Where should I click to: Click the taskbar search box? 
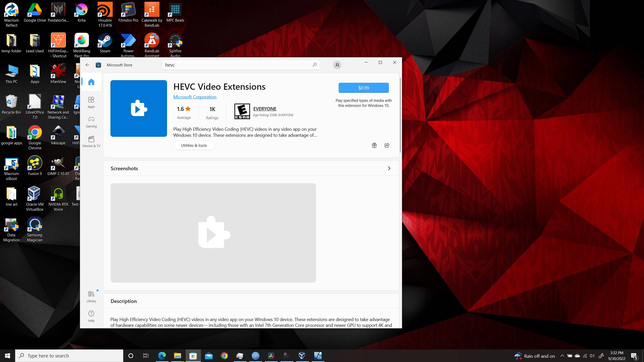[x=69, y=356]
